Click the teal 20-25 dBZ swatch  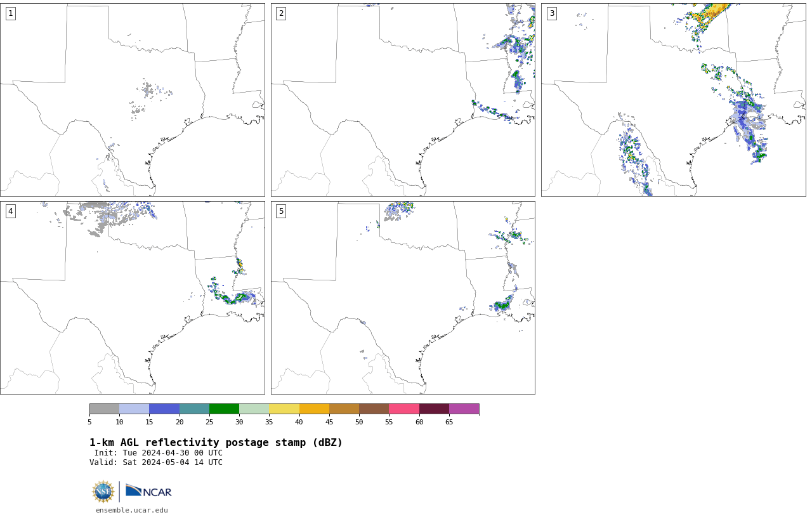tap(195, 409)
